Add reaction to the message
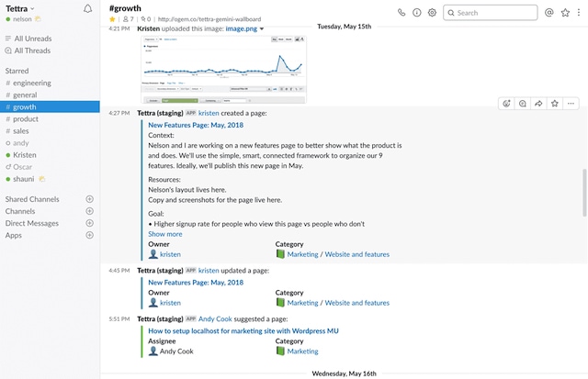588x379 pixels. point(506,104)
